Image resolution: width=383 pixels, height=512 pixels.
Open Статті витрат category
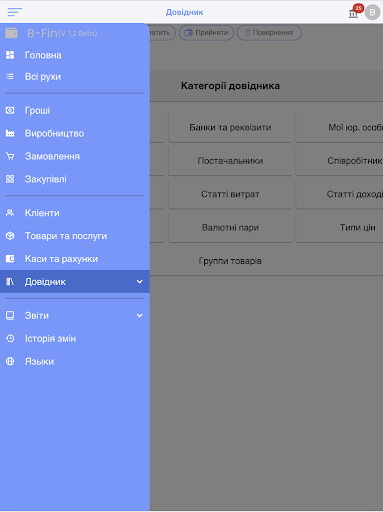[230, 194]
